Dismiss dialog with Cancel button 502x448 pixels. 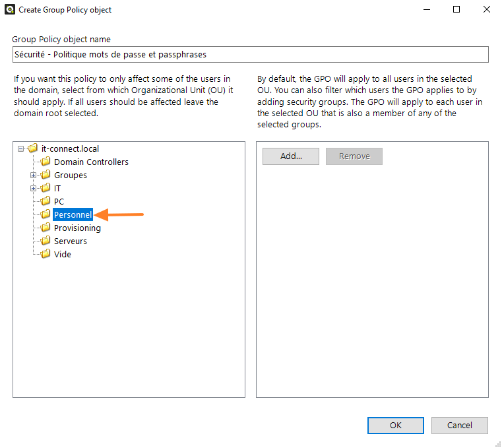click(x=459, y=426)
